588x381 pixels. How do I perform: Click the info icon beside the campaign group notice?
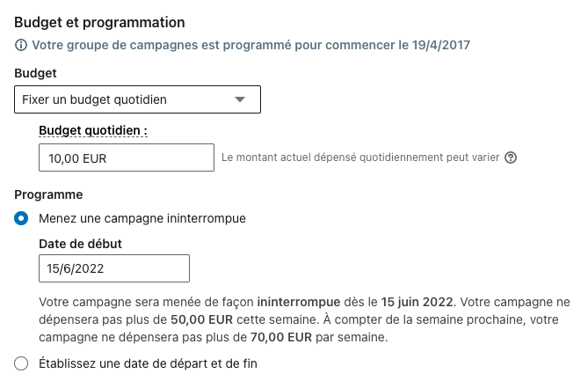coord(21,45)
